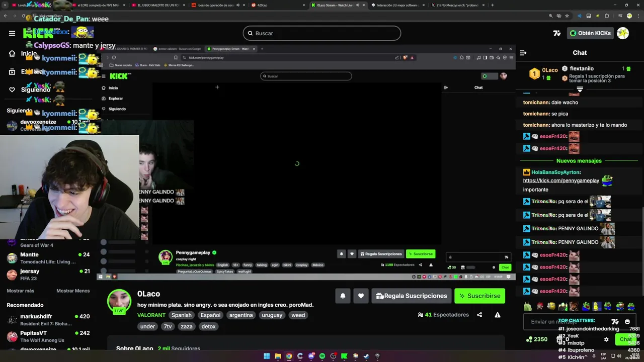Screen dimensions: 644x362
Task: Open chat settings gear icon
Action: tap(606, 339)
